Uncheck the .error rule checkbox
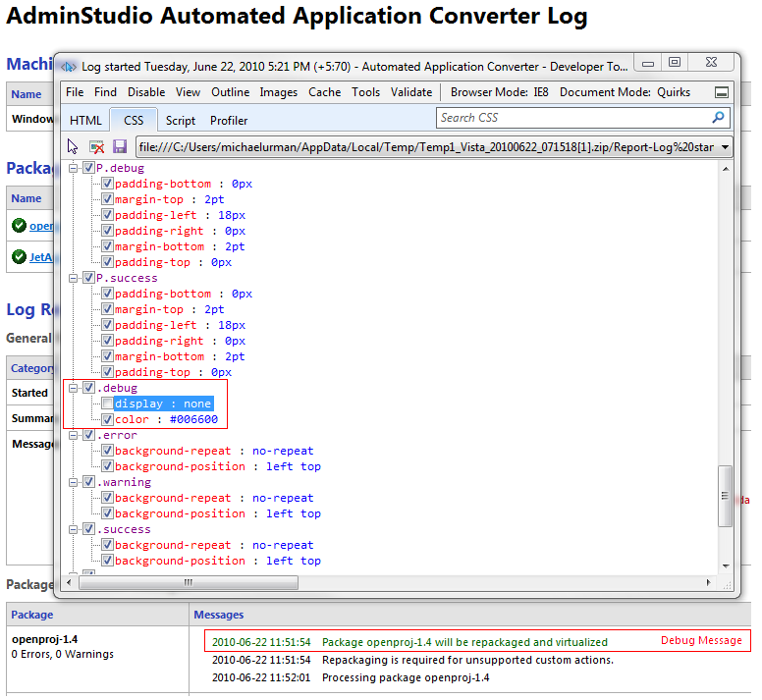 (x=89, y=435)
